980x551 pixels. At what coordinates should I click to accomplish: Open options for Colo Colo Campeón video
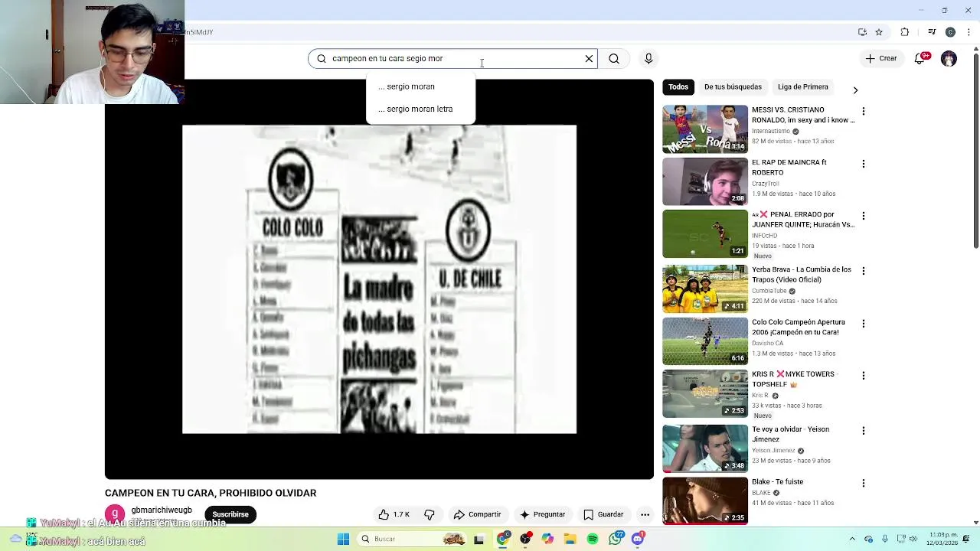[x=864, y=324]
